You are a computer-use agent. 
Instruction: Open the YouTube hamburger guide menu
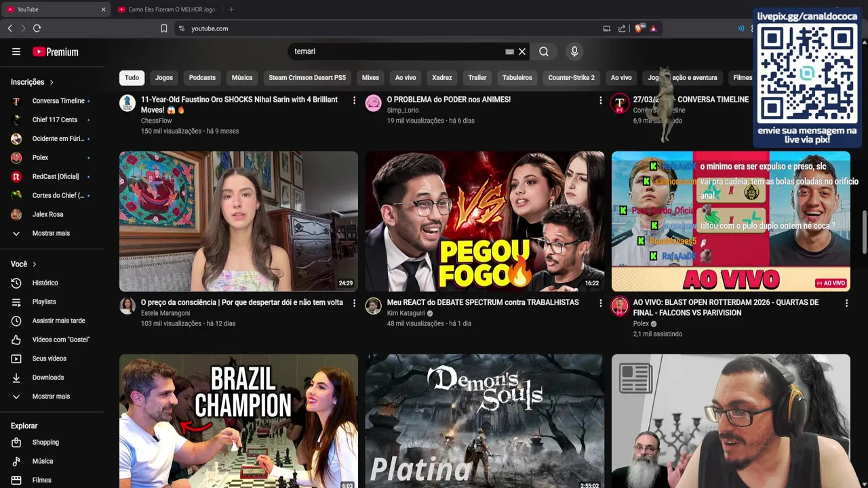(16, 52)
